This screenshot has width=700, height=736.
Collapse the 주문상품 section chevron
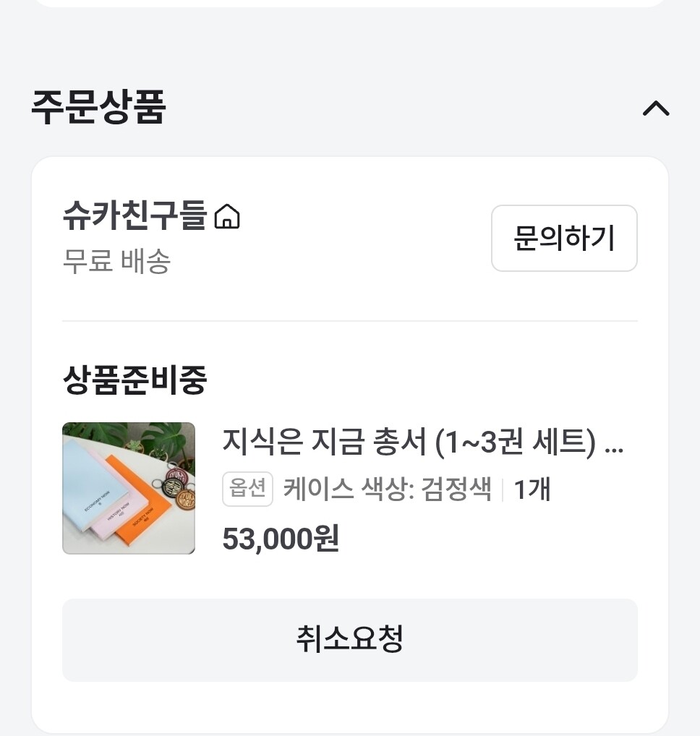point(656,108)
